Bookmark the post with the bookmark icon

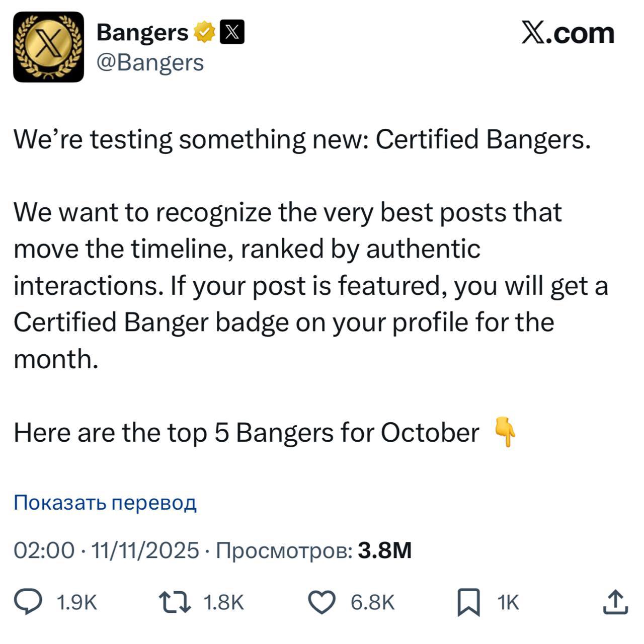[468, 603]
